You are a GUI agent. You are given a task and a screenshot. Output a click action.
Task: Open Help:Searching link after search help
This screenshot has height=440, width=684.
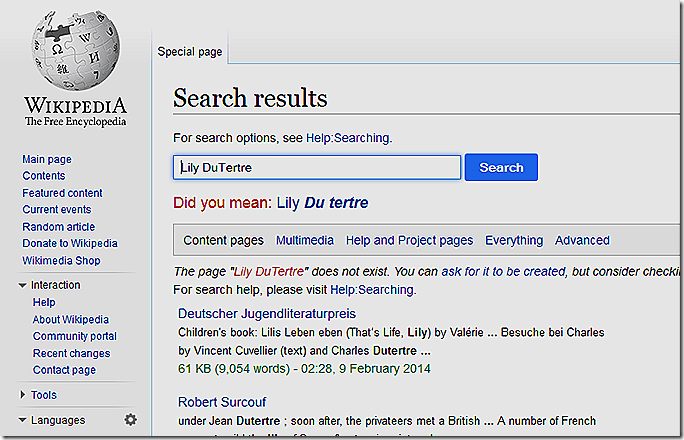click(x=372, y=290)
